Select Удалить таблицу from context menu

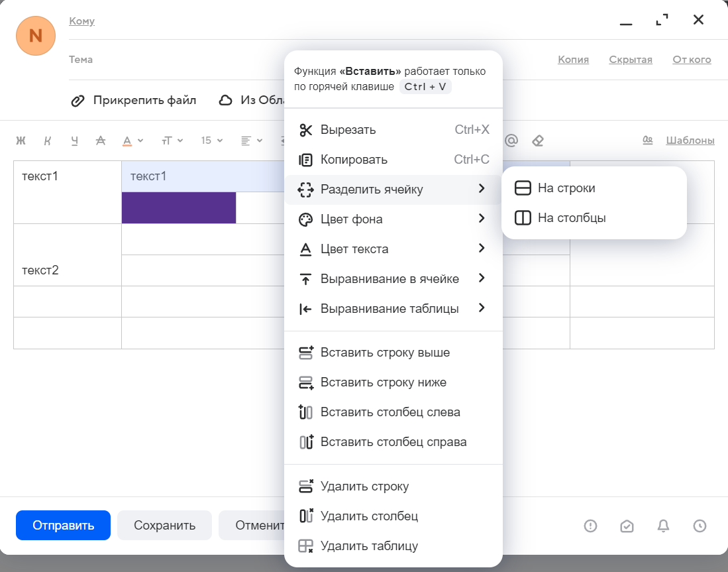tap(368, 546)
